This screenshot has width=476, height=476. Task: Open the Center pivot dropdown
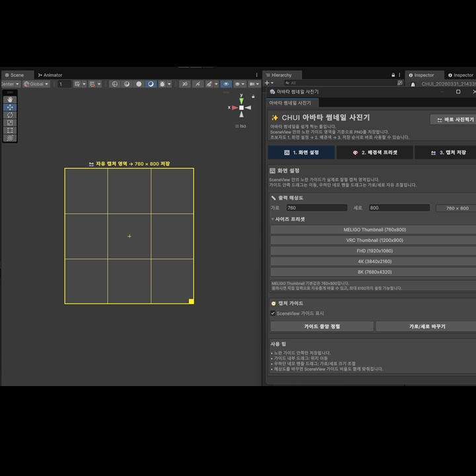(10, 84)
